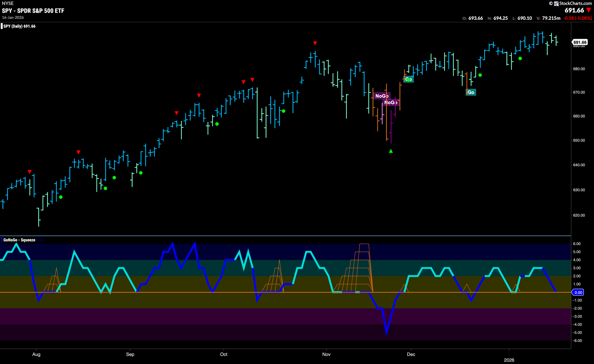Click the green dot marker in late December

[480, 75]
